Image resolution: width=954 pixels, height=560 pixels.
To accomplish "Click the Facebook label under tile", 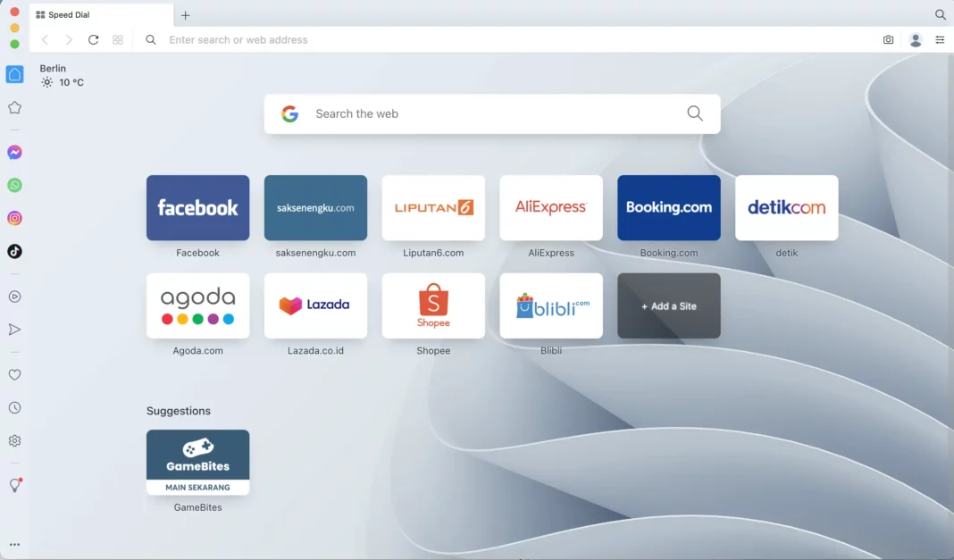I will (197, 253).
